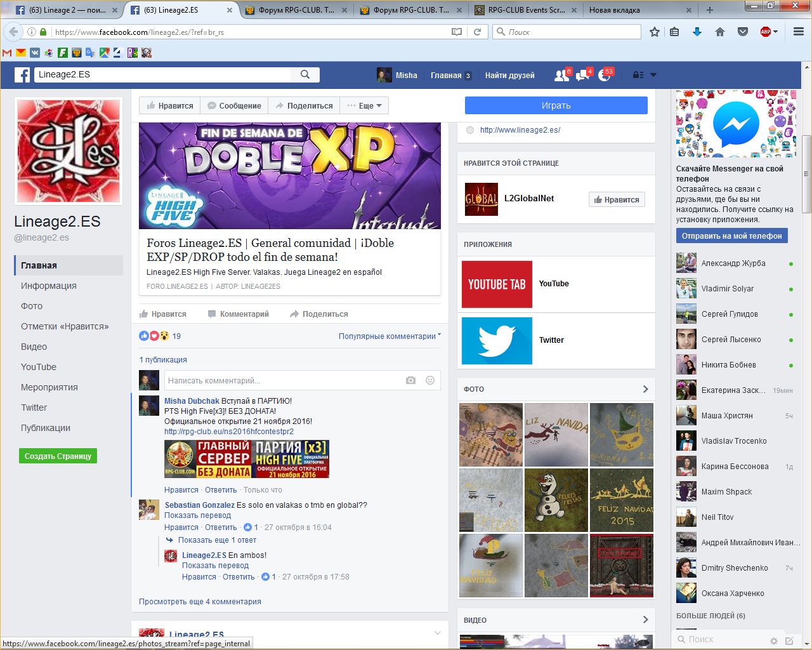The width and height of the screenshot is (812, 650).
Task: Click the Facebook search magnifier button
Action: [x=305, y=74]
